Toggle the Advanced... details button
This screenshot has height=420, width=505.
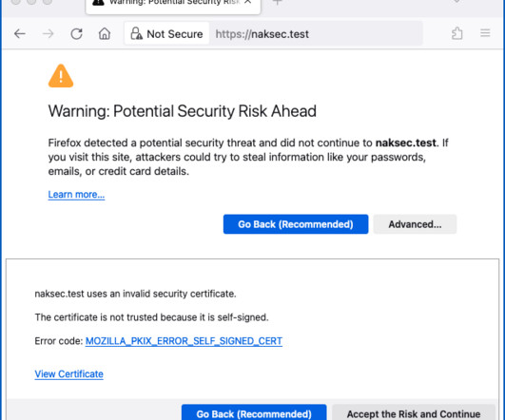coord(415,224)
